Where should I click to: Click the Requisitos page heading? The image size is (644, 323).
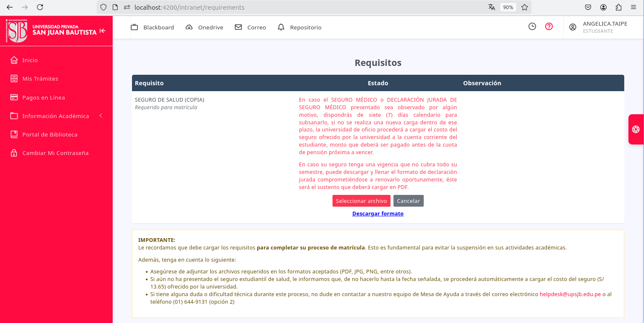click(x=378, y=63)
